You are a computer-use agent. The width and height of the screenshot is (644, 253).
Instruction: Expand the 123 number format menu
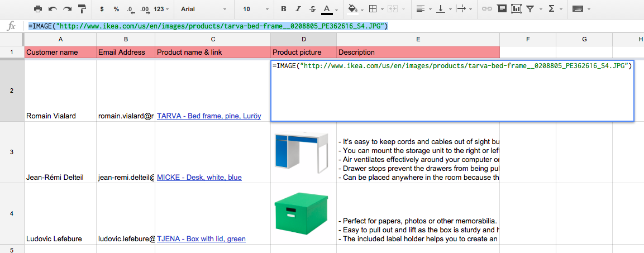[x=161, y=9]
